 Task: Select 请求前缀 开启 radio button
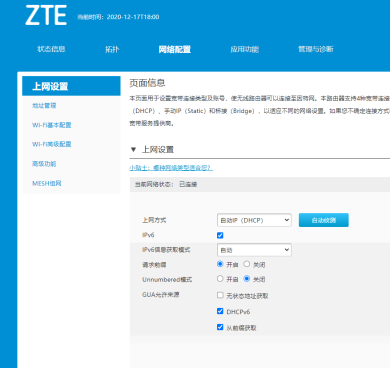click(x=220, y=264)
